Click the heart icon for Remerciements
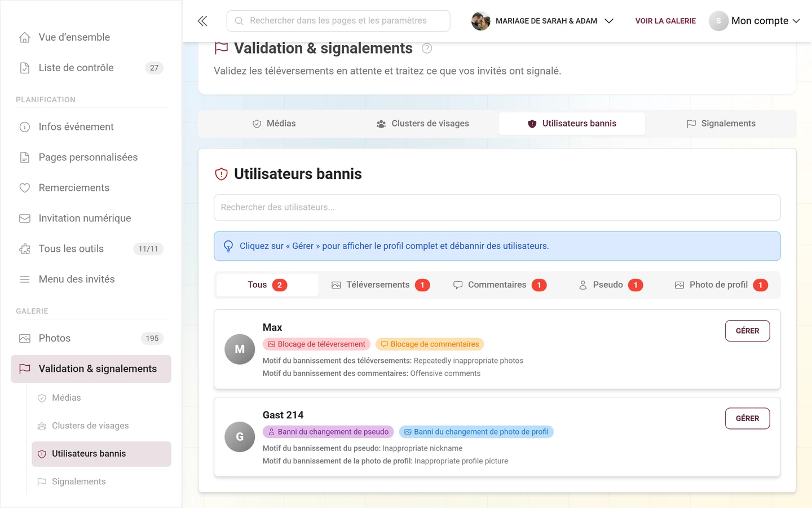This screenshot has height=508, width=812. point(25,188)
